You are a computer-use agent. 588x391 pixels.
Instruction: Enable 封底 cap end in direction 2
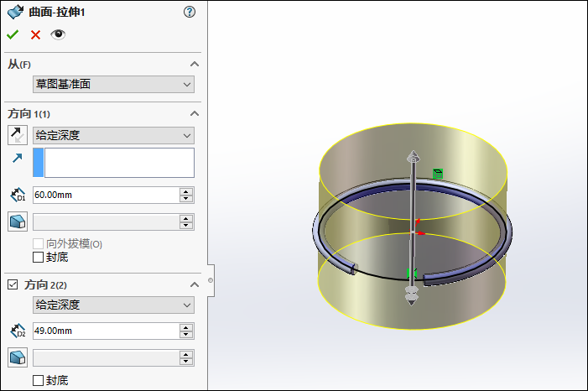pos(38,380)
